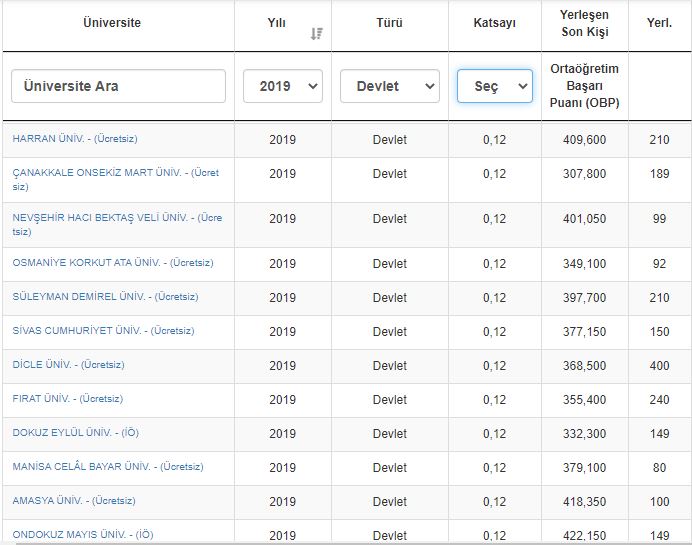692x545 pixels.
Task: Open DOKUZ EYLÜL ÜNİV. (İÖ) link
Action: point(75,432)
